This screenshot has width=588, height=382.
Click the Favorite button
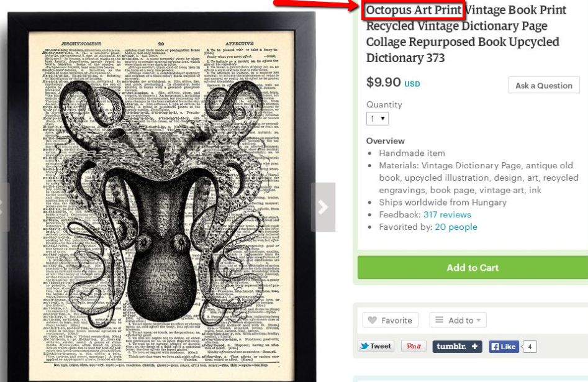pos(391,320)
